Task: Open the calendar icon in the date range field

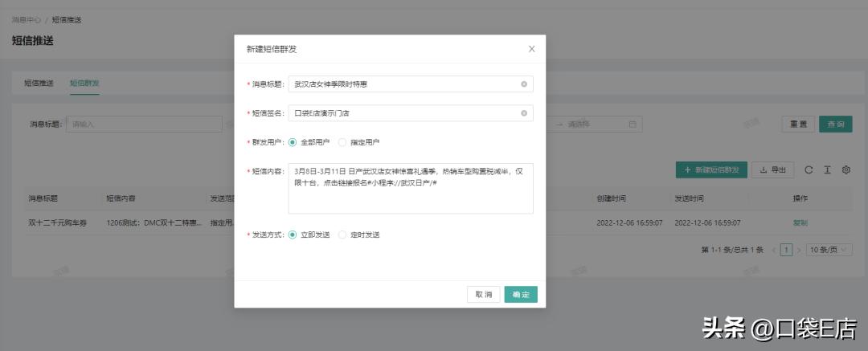Action: [x=633, y=124]
